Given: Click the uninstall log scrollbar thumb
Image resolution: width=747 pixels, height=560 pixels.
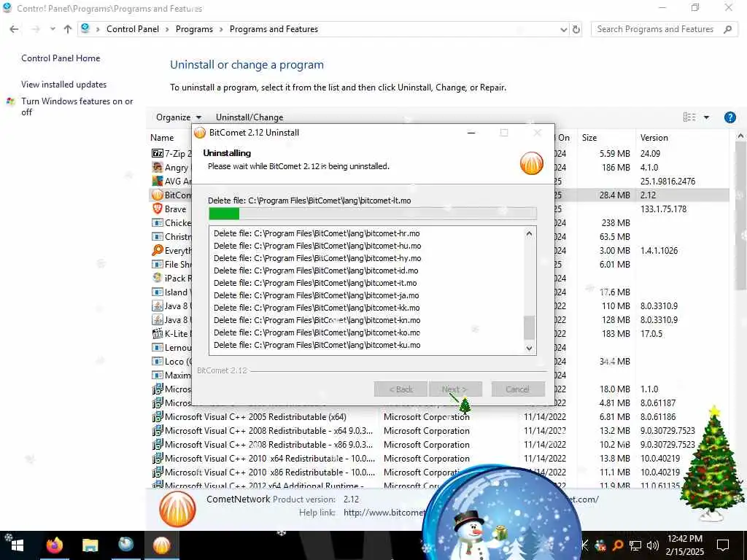Looking at the screenshot, I should pos(529,327).
